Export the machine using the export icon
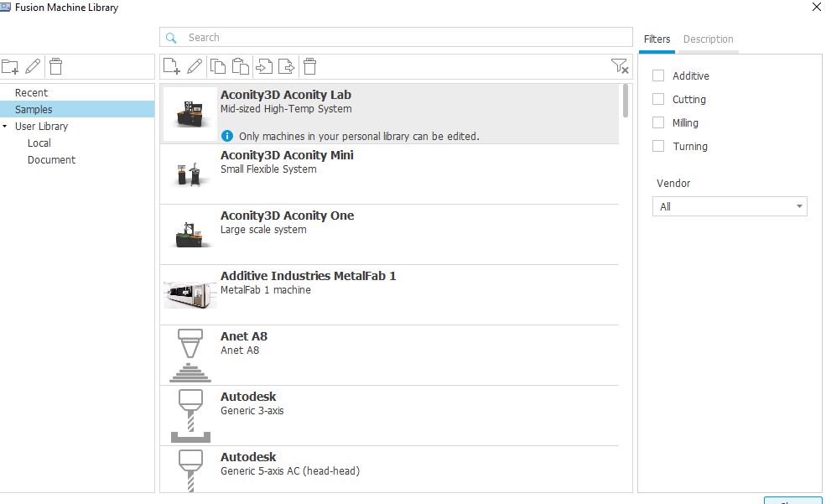The image size is (826, 504). [286, 66]
